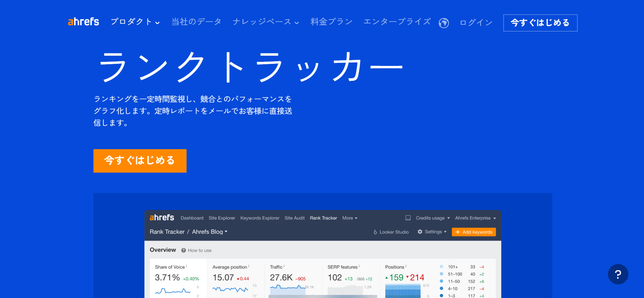
Task: Expand the ナレッジベース menu
Action: click(266, 22)
